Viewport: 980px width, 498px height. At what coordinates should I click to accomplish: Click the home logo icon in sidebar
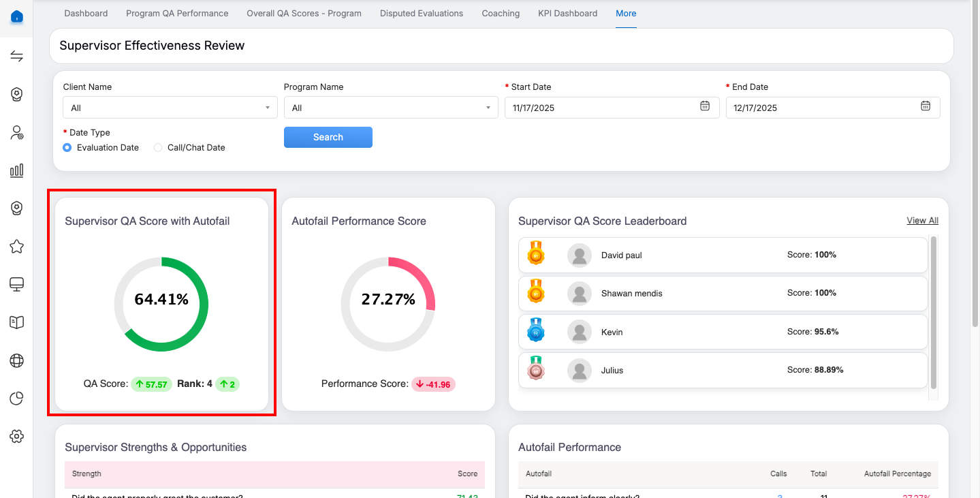tap(17, 17)
